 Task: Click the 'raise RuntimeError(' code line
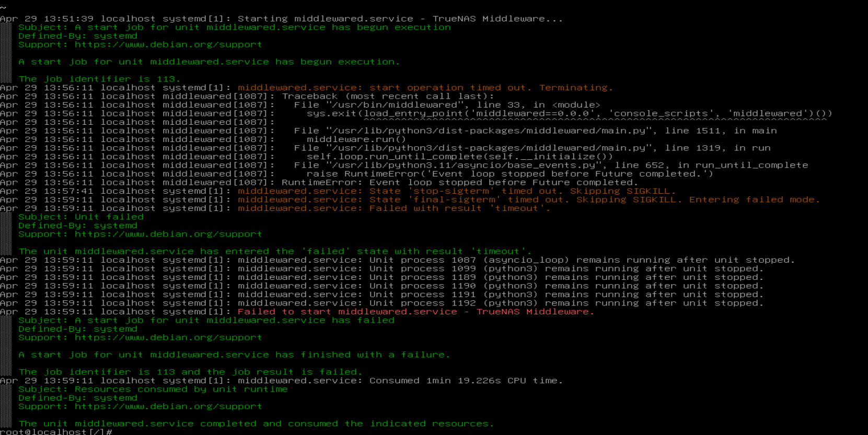pyautogui.click(x=510, y=174)
